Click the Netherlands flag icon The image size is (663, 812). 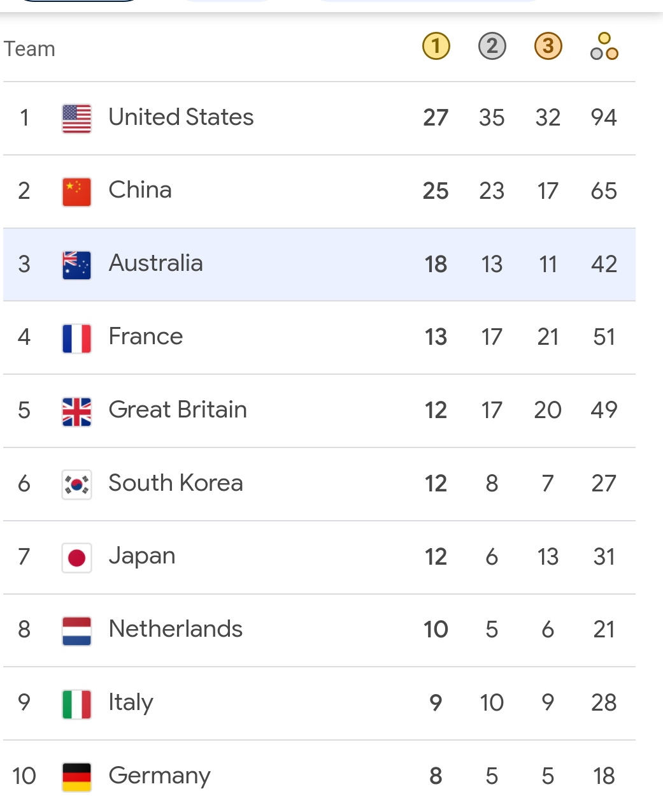point(76,631)
